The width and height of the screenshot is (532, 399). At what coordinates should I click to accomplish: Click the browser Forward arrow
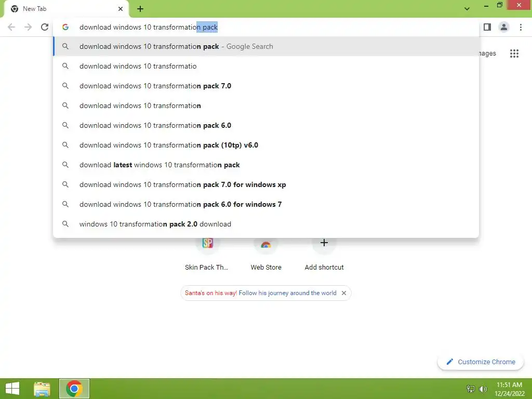click(28, 27)
